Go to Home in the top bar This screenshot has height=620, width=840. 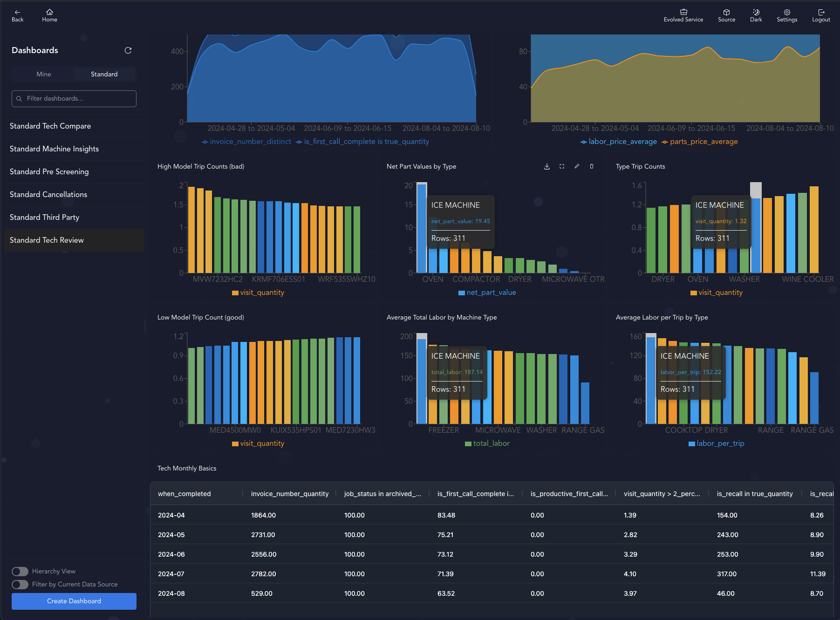pos(49,15)
